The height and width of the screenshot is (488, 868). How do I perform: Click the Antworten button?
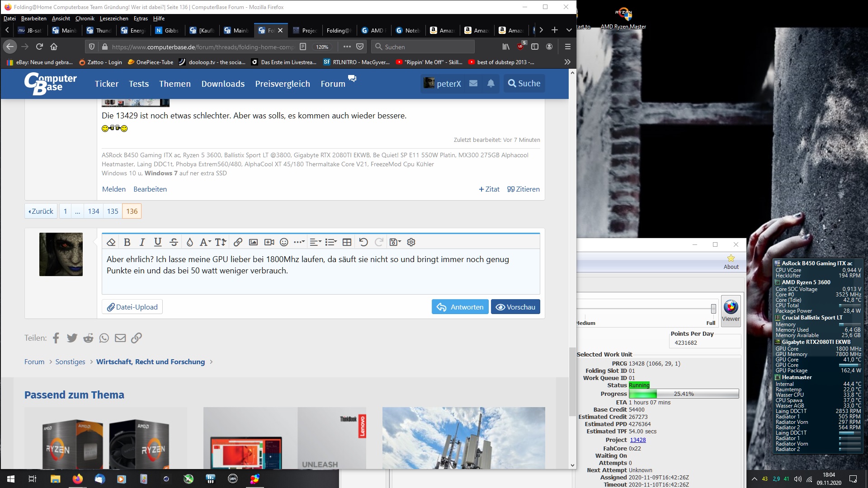pyautogui.click(x=460, y=307)
